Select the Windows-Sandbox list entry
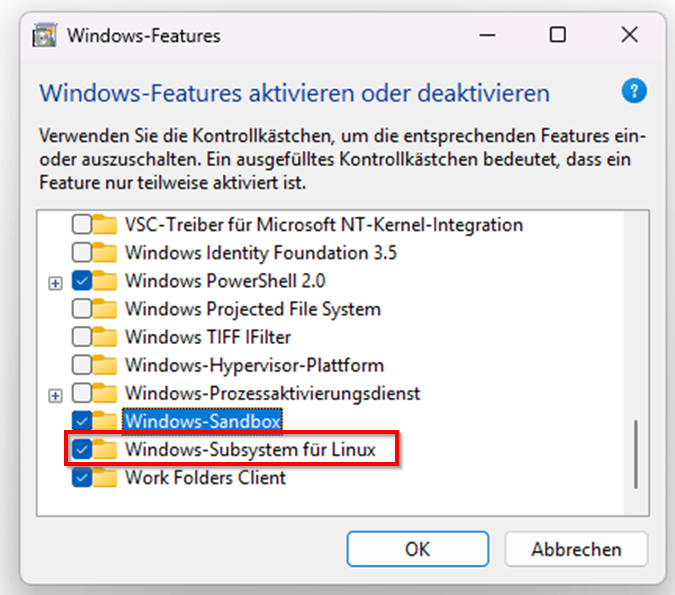Viewport: 675px width, 595px height. [x=202, y=421]
